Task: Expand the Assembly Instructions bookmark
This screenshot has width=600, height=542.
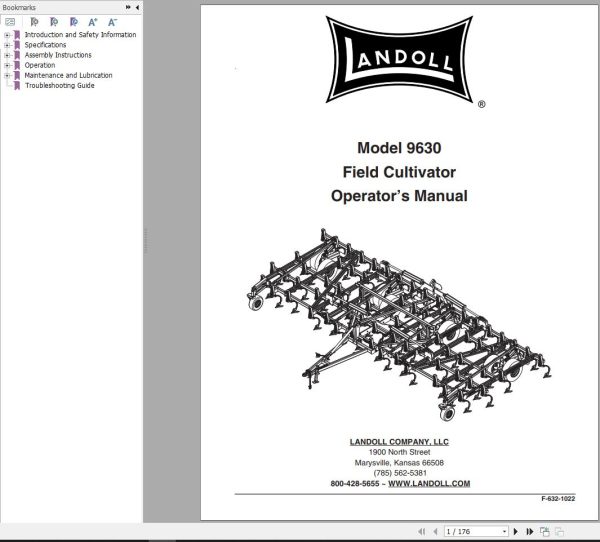Action: (x=7, y=55)
